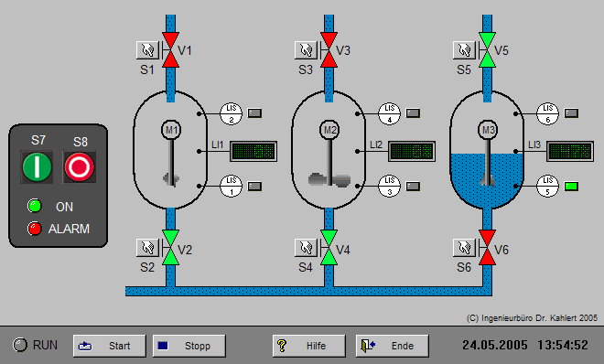Push the red S8 off button
Viewport: 604px width, 364px height.
(80, 167)
